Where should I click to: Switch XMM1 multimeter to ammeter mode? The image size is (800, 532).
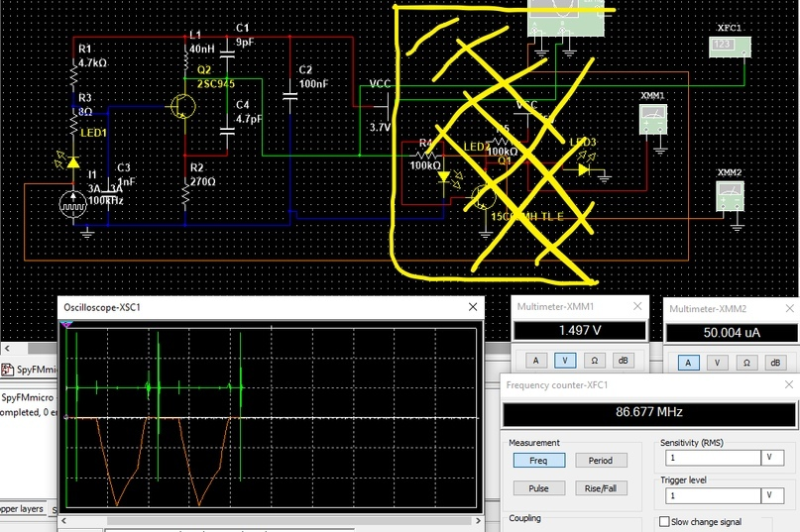[536, 361]
